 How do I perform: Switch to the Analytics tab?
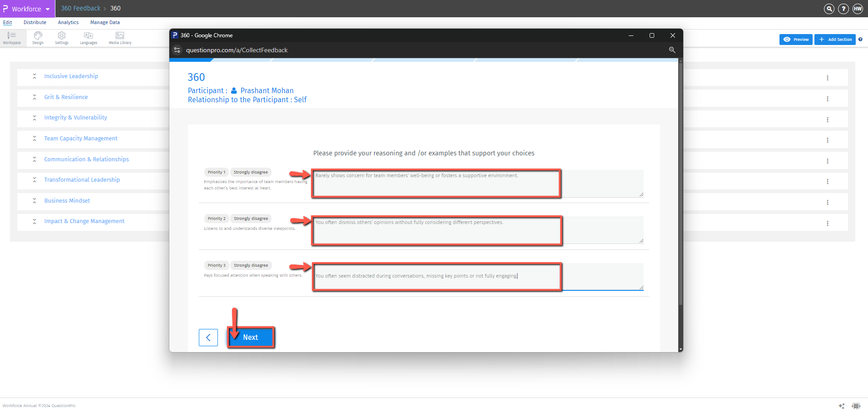[68, 22]
